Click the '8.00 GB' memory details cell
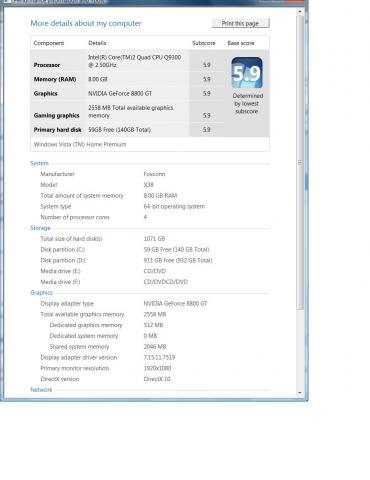This screenshot has width=370, height=480. (x=98, y=79)
